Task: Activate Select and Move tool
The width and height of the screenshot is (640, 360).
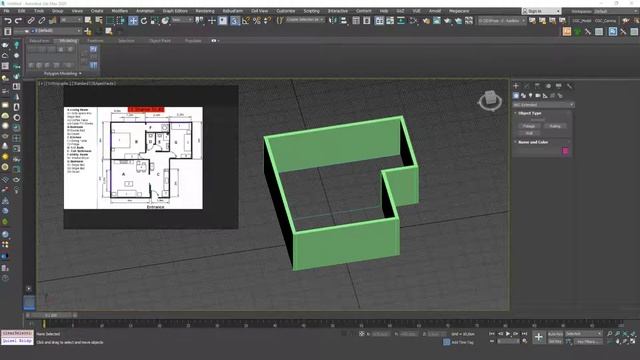Action: tap(133, 20)
